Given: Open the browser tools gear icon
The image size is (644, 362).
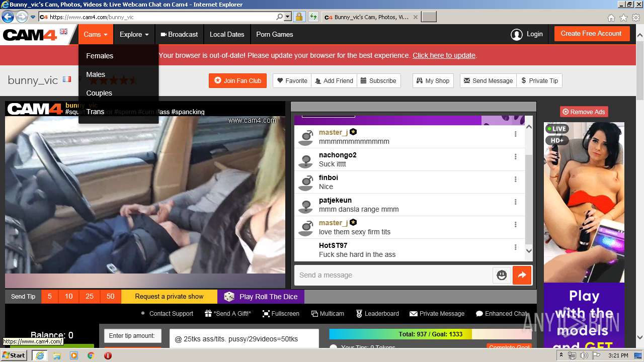Looking at the screenshot, I should click(636, 18).
